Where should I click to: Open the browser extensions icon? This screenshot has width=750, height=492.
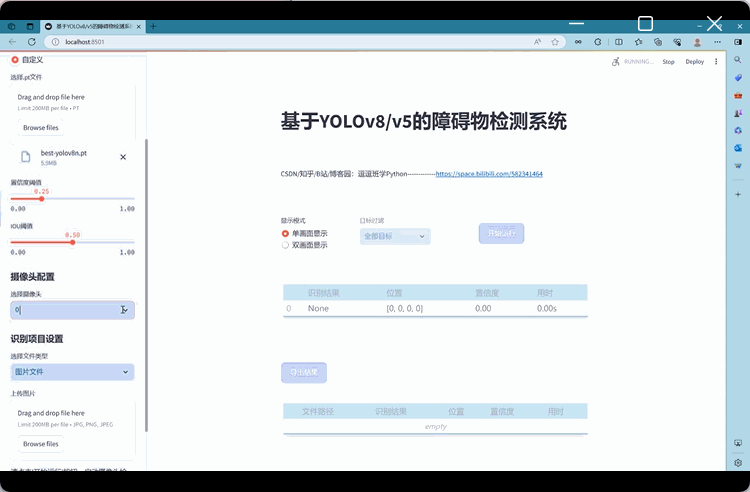[x=598, y=42]
